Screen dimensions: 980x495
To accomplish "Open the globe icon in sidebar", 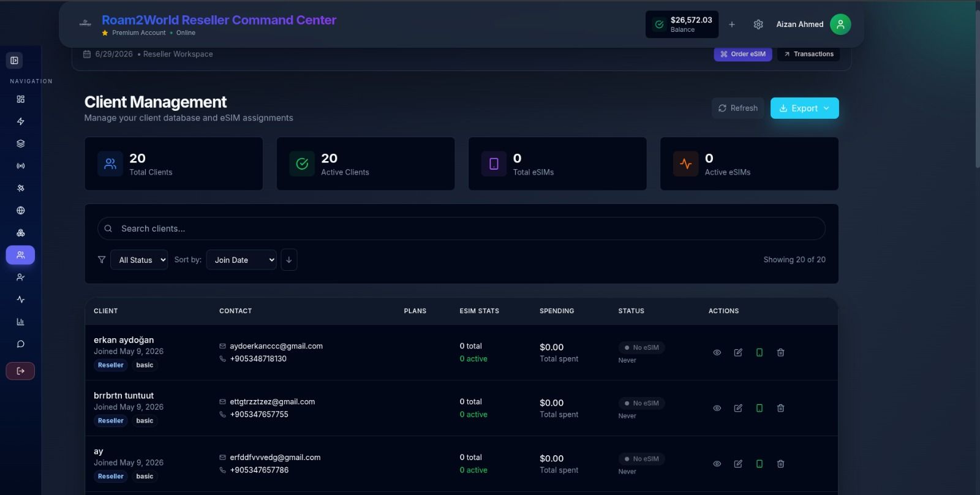I will 21,211.
